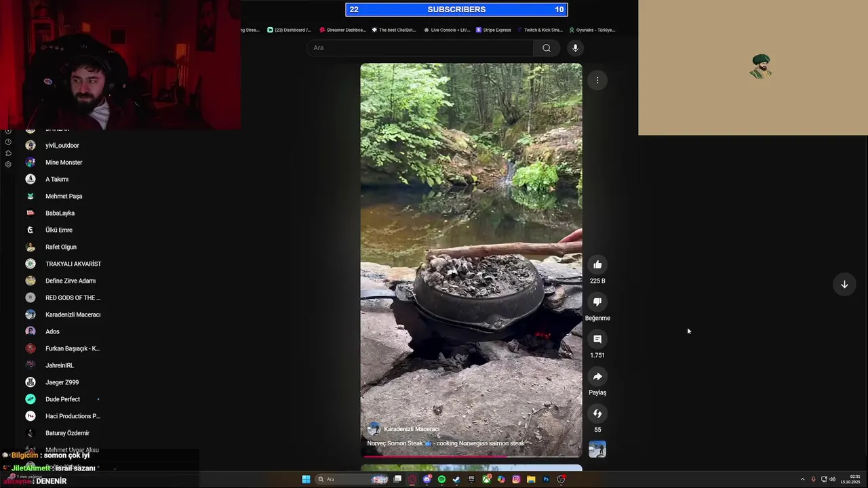Image resolution: width=868 pixels, height=488 pixels.
Task: Open the three-dot menu on the Short
Action: point(597,80)
